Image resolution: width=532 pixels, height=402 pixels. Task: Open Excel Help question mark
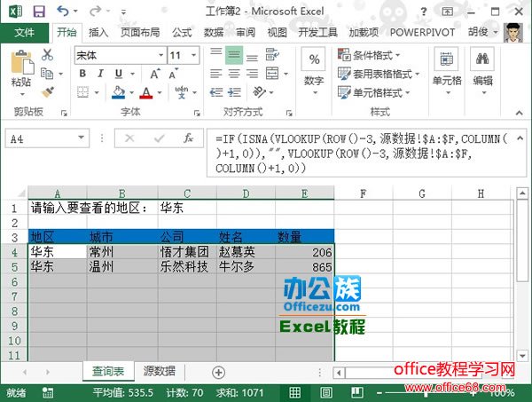pos(424,12)
